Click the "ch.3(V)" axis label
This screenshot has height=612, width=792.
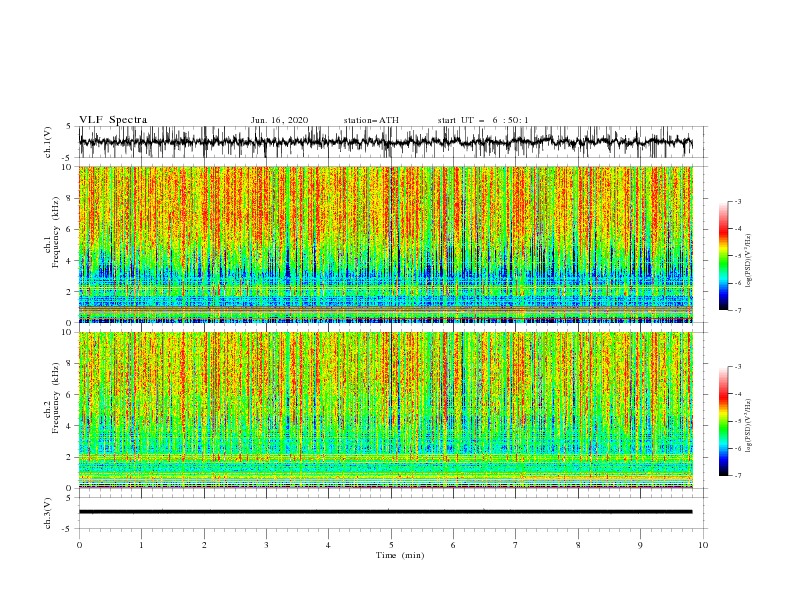tap(48, 513)
